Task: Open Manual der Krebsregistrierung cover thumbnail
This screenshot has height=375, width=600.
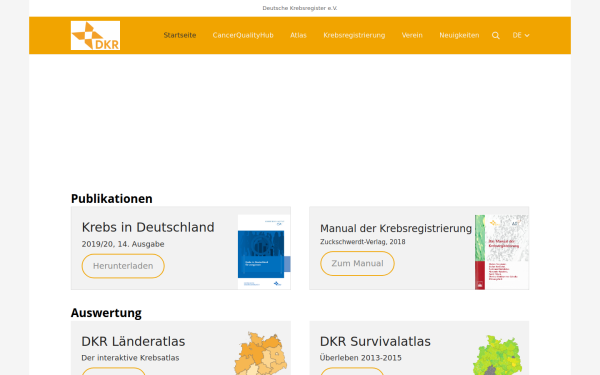Action: tap(502, 252)
